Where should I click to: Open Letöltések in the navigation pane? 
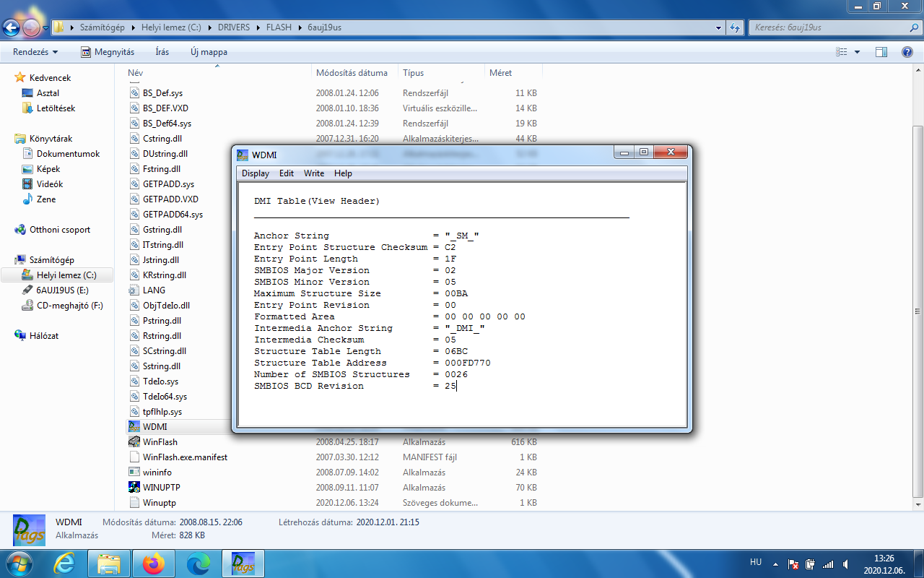tap(56, 108)
